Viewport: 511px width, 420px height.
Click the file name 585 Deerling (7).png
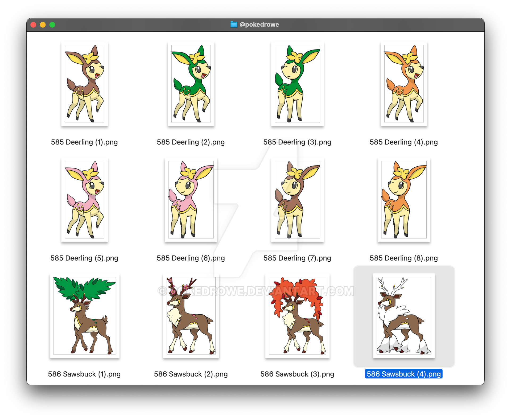tap(297, 258)
